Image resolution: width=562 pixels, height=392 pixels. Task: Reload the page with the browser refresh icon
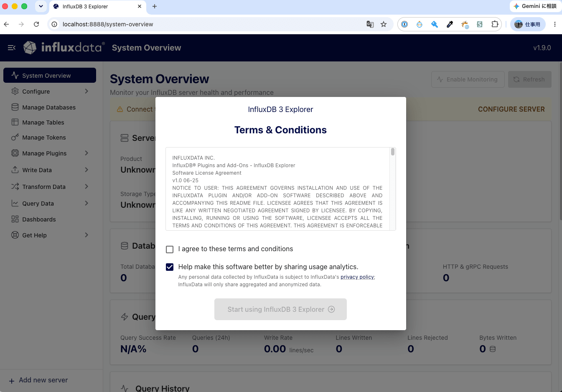pyautogui.click(x=36, y=24)
